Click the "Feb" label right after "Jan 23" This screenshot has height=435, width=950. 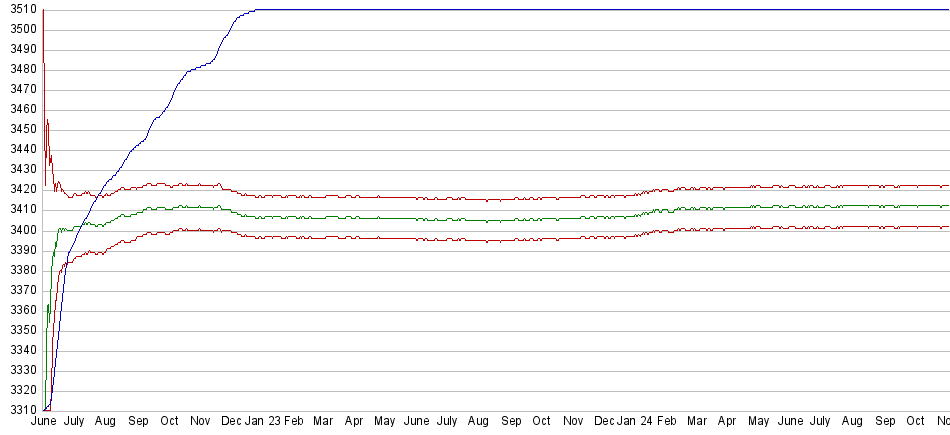[x=294, y=423]
